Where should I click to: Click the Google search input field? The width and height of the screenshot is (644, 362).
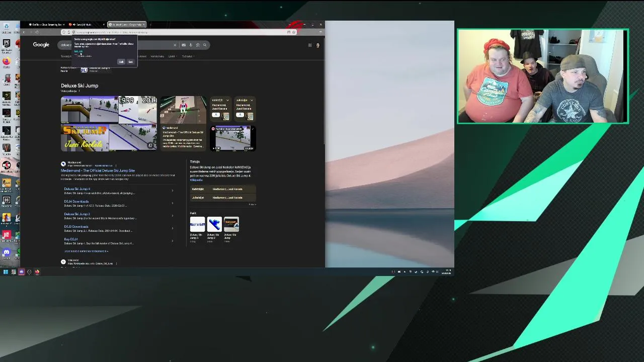point(116,45)
